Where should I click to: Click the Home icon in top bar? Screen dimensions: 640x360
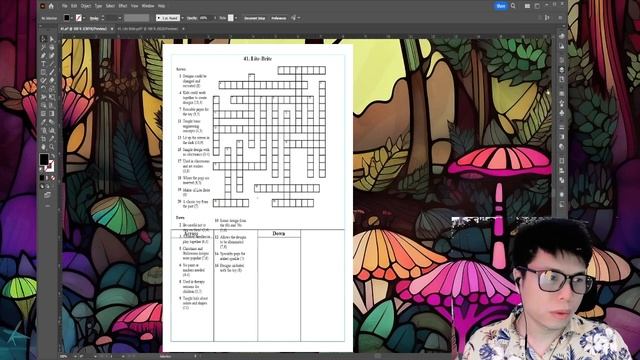click(x=51, y=6)
